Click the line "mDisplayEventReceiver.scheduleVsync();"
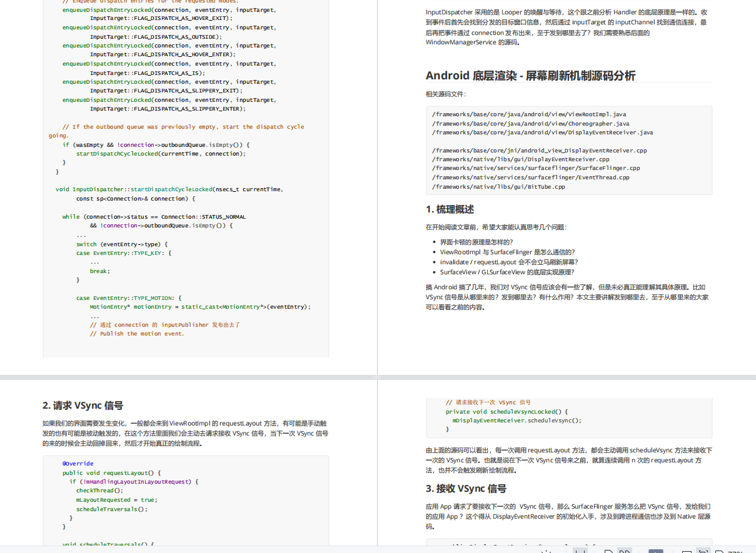 (x=517, y=421)
